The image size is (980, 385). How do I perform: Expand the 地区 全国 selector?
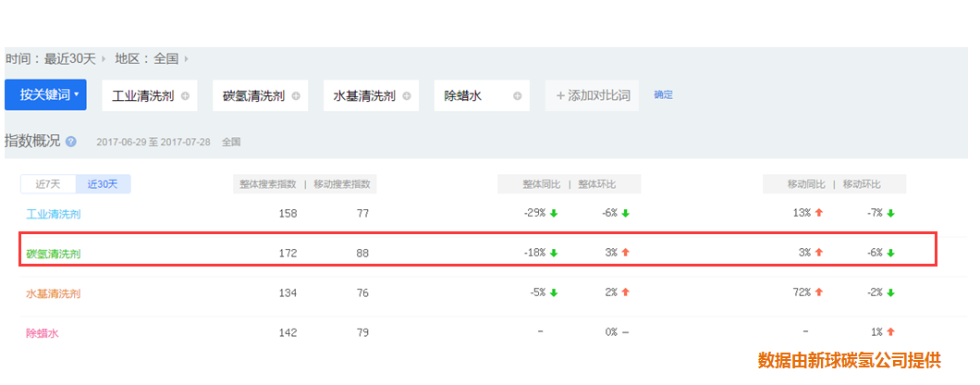point(151,58)
